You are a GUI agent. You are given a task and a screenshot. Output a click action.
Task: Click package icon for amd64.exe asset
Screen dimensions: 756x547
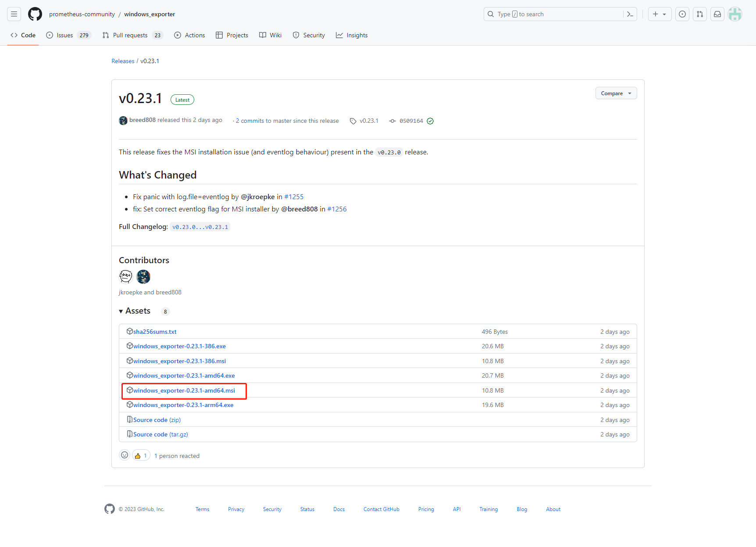(x=130, y=375)
